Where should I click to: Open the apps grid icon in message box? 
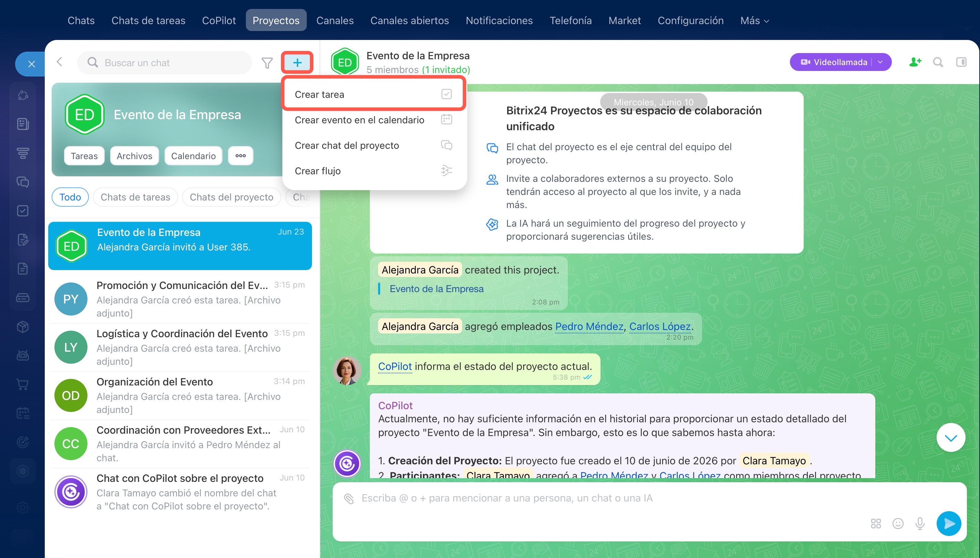click(x=876, y=524)
